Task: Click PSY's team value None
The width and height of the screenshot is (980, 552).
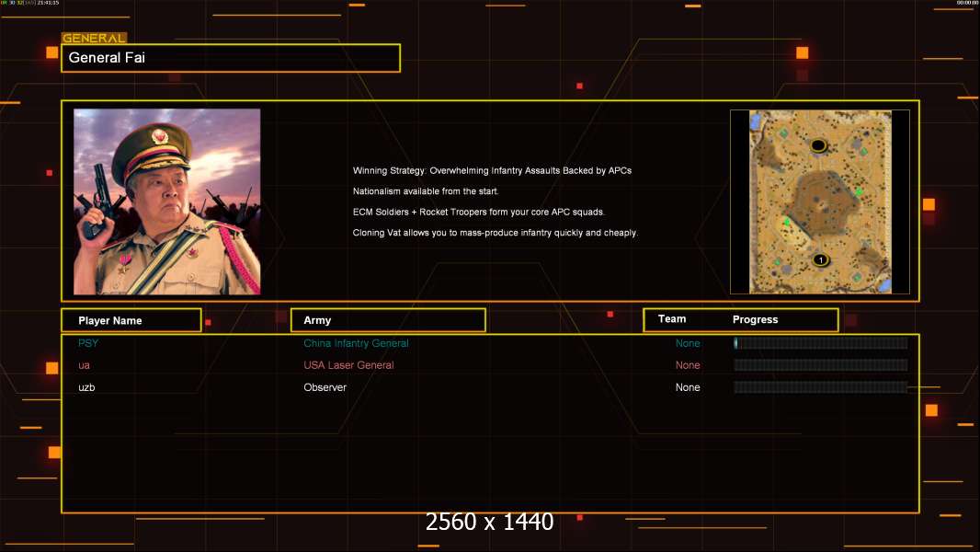Action: (688, 343)
